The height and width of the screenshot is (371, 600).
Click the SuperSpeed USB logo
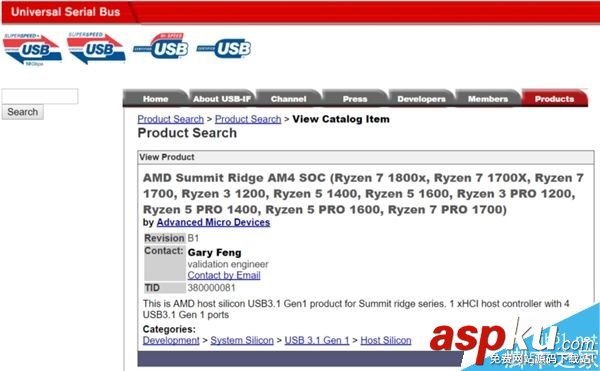click(96, 48)
